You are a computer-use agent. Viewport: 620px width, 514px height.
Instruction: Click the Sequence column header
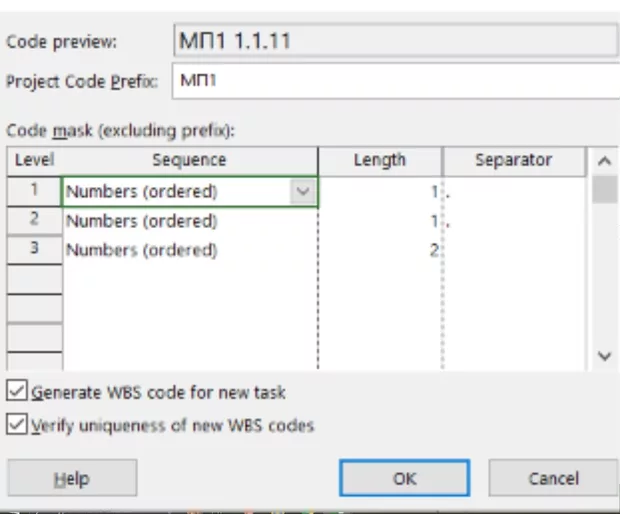(x=189, y=160)
